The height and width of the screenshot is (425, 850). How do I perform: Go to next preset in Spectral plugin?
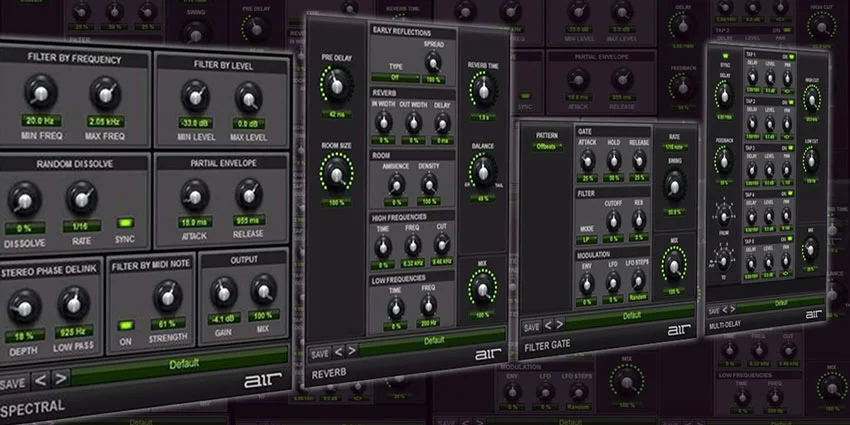[x=60, y=378]
